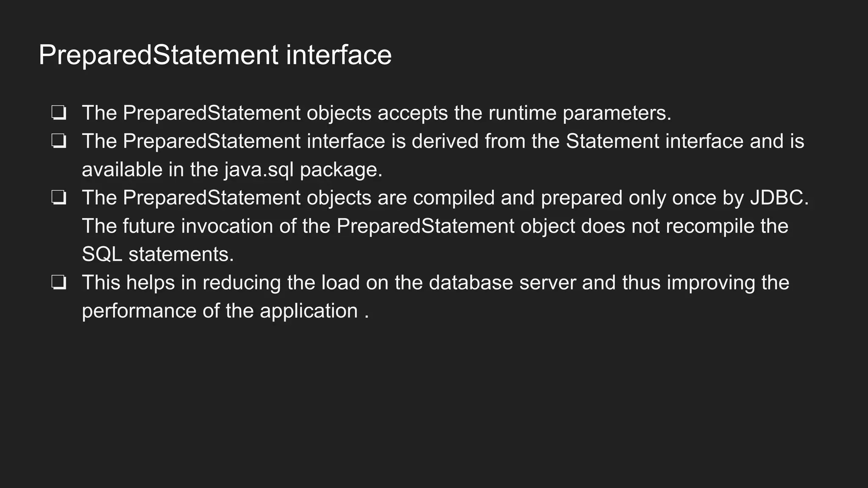Click the bullet box beside 'are compiled and prepared'

pos(58,198)
